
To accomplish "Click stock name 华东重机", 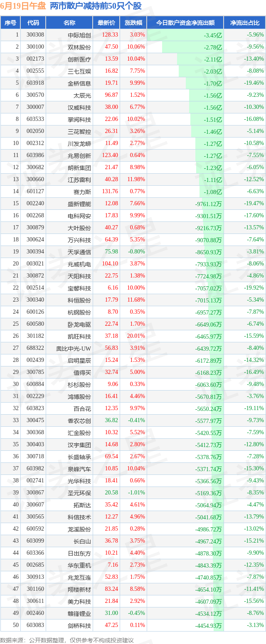I will (79, 565).
